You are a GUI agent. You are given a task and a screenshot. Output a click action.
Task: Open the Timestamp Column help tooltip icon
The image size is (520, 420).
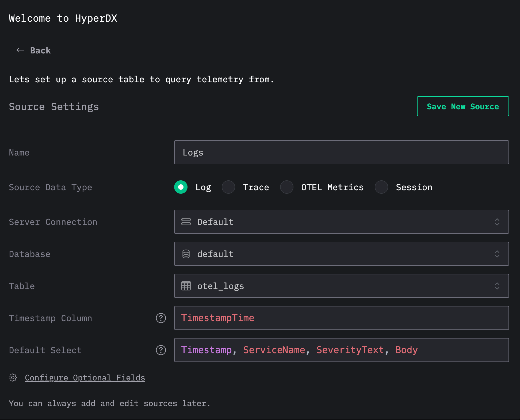point(161,318)
